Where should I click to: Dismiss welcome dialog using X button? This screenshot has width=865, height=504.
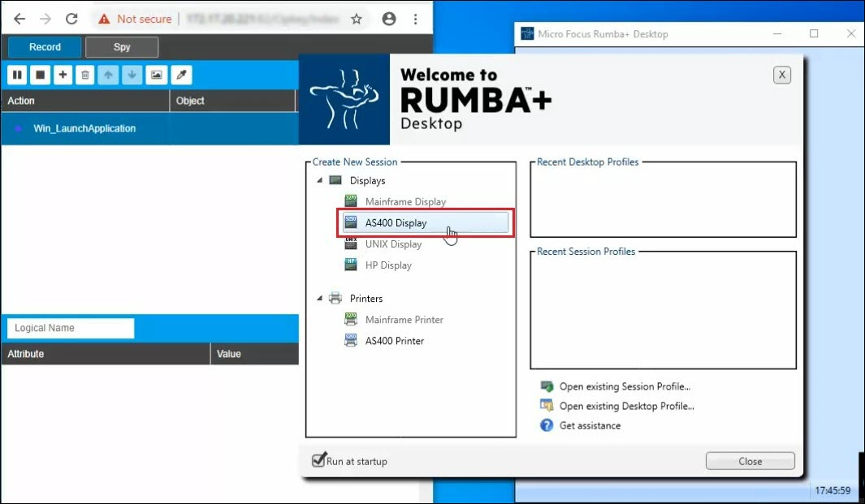tap(781, 75)
